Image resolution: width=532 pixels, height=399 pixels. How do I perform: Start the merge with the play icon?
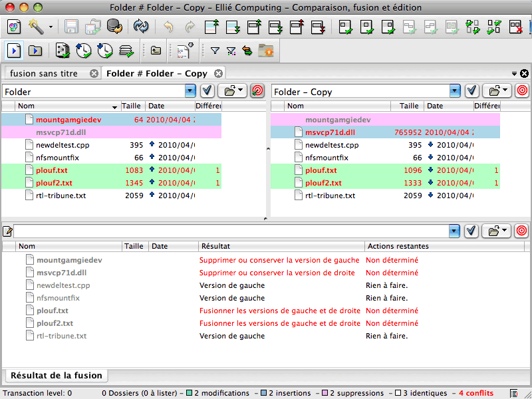tap(13, 51)
